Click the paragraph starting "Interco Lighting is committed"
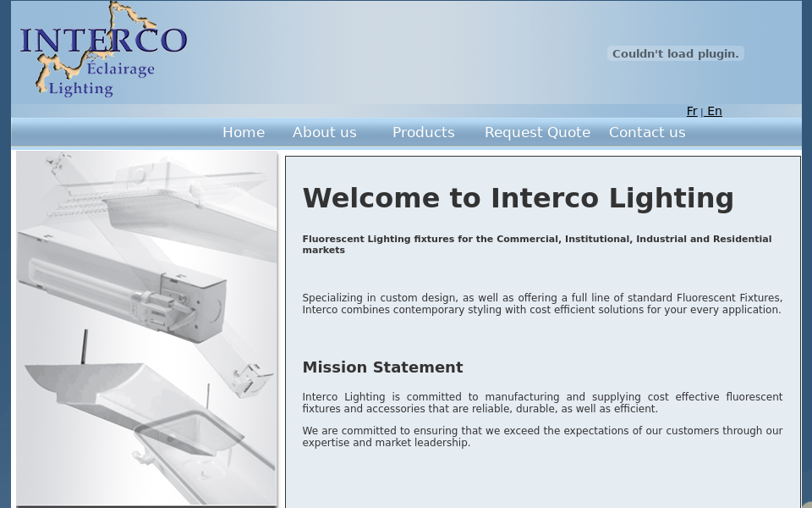The image size is (812, 508). click(542, 402)
